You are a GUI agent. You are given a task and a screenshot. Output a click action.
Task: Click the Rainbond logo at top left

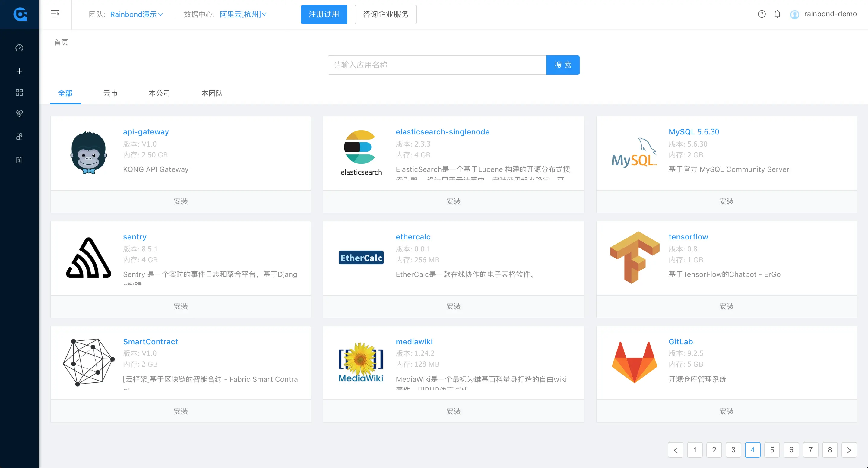pyautogui.click(x=20, y=14)
